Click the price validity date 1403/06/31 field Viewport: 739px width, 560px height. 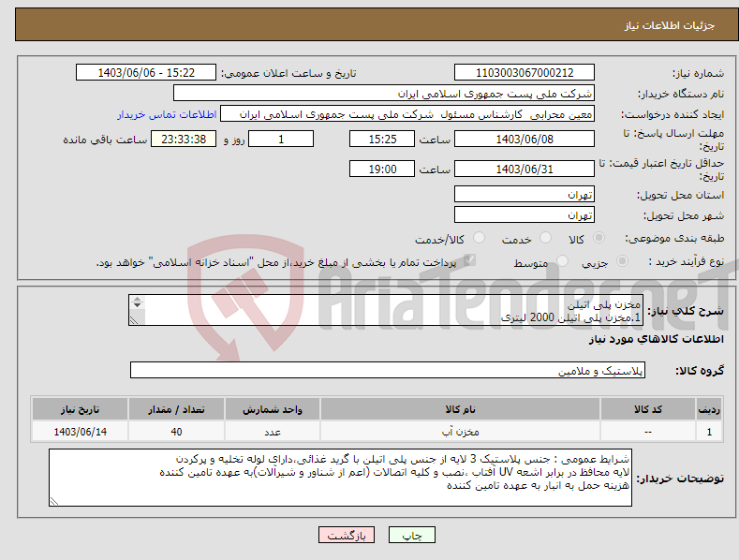point(525,169)
